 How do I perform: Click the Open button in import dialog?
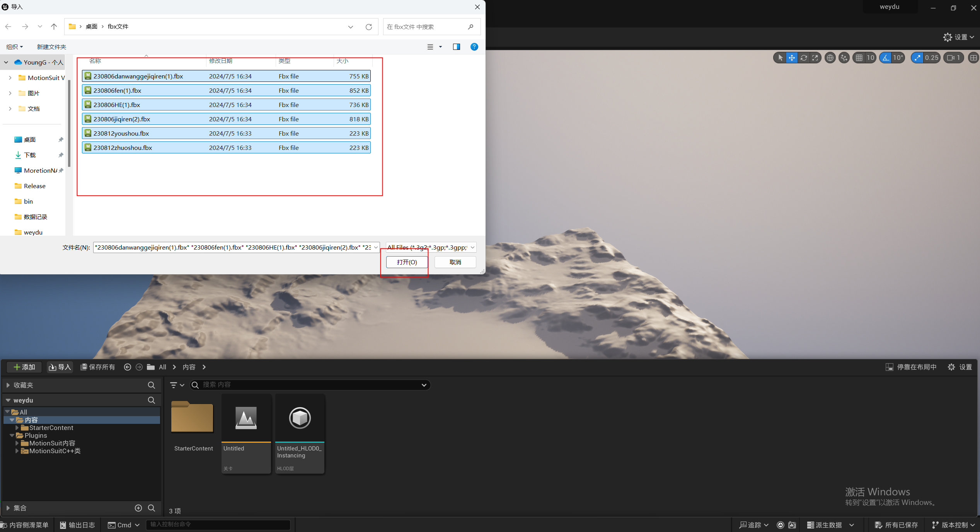click(x=407, y=262)
